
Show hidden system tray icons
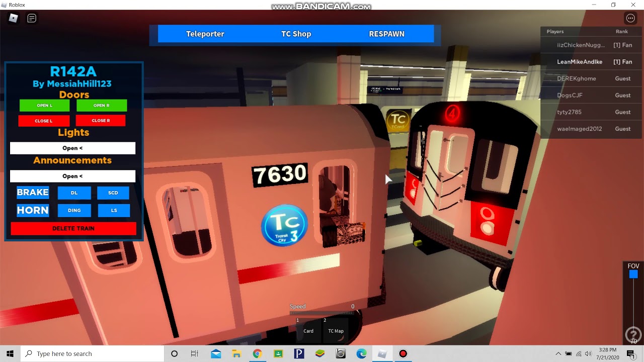558,353
